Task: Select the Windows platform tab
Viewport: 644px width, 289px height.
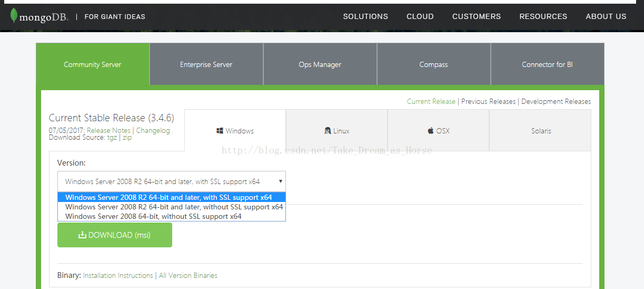Action: click(x=235, y=131)
